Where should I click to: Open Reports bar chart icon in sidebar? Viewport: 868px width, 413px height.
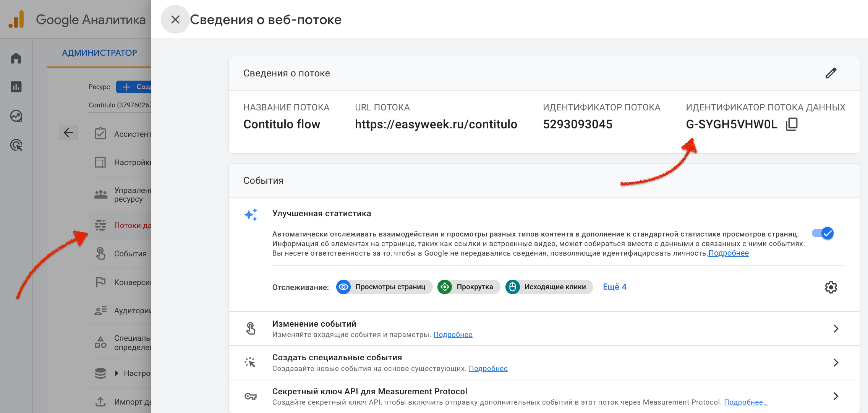pos(16,87)
